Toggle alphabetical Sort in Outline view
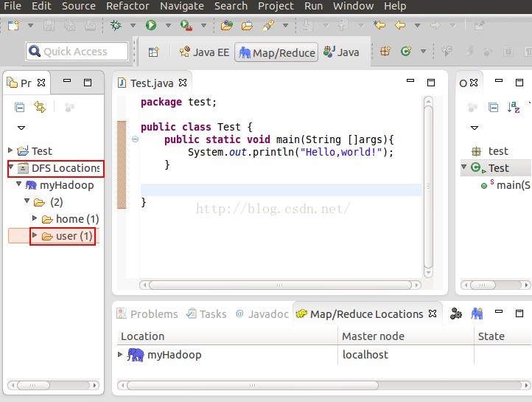532x402 pixels. [x=514, y=107]
